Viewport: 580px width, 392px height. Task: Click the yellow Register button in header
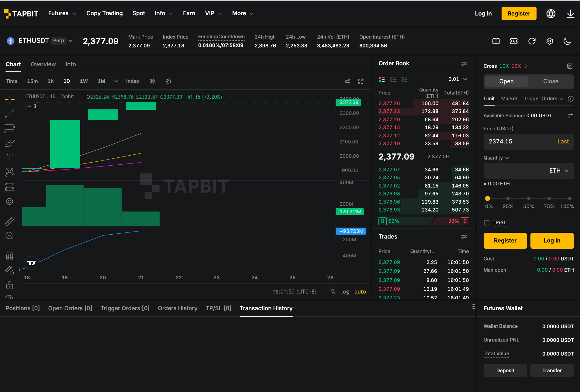[519, 13]
